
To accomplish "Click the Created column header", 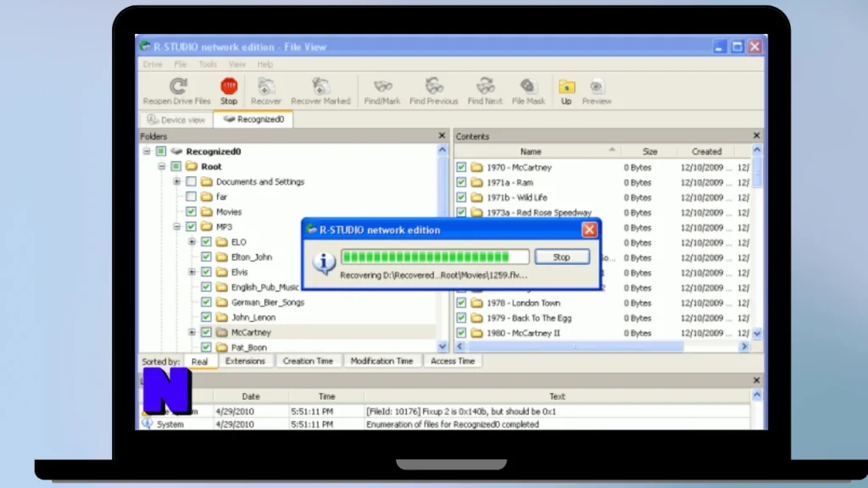I will pyautogui.click(x=706, y=151).
